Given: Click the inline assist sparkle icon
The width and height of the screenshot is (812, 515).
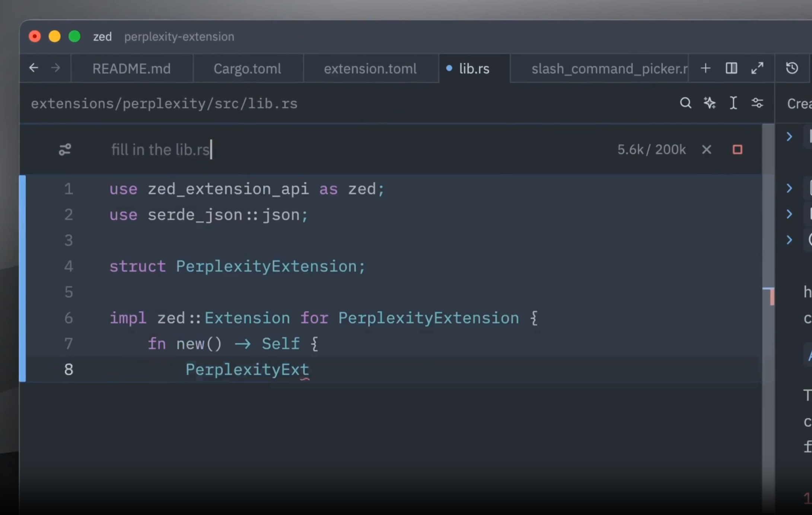Looking at the screenshot, I should click(x=709, y=103).
